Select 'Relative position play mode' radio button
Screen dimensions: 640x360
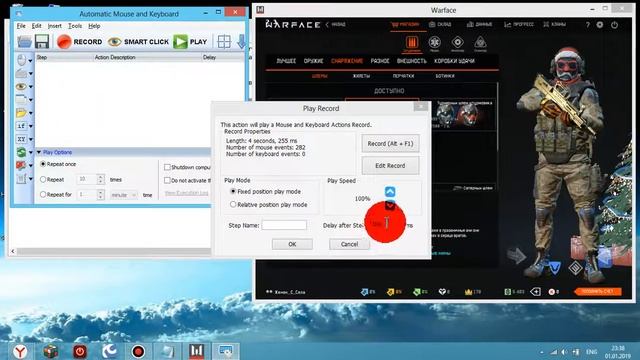pyautogui.click(x=233, y=204)
